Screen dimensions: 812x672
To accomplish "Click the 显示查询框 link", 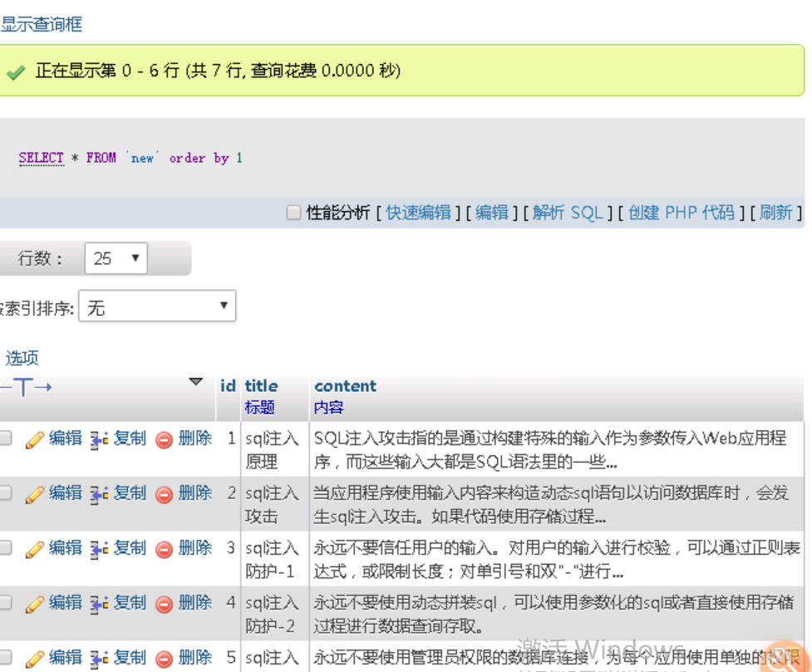I will click(x=42, y=24).
